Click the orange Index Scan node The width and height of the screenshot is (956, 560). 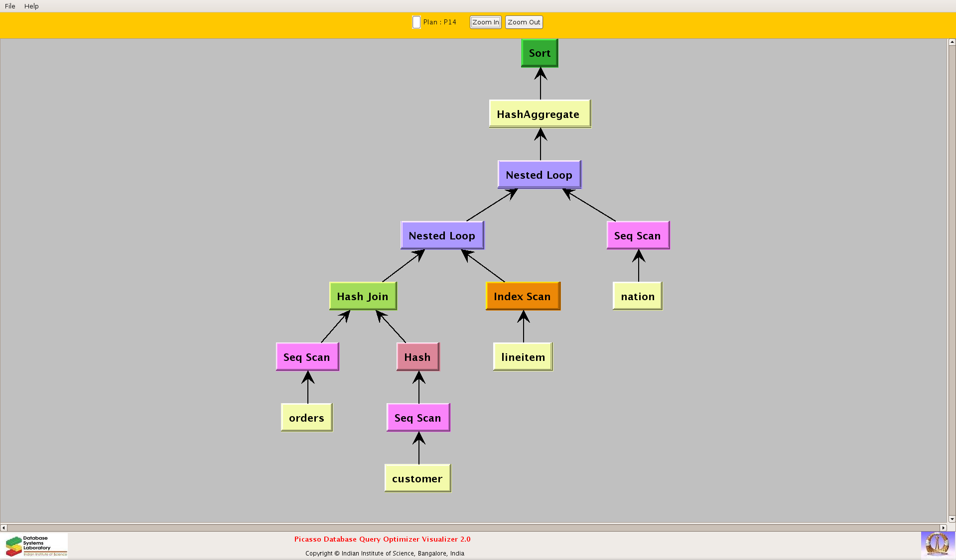click(523, 296)
